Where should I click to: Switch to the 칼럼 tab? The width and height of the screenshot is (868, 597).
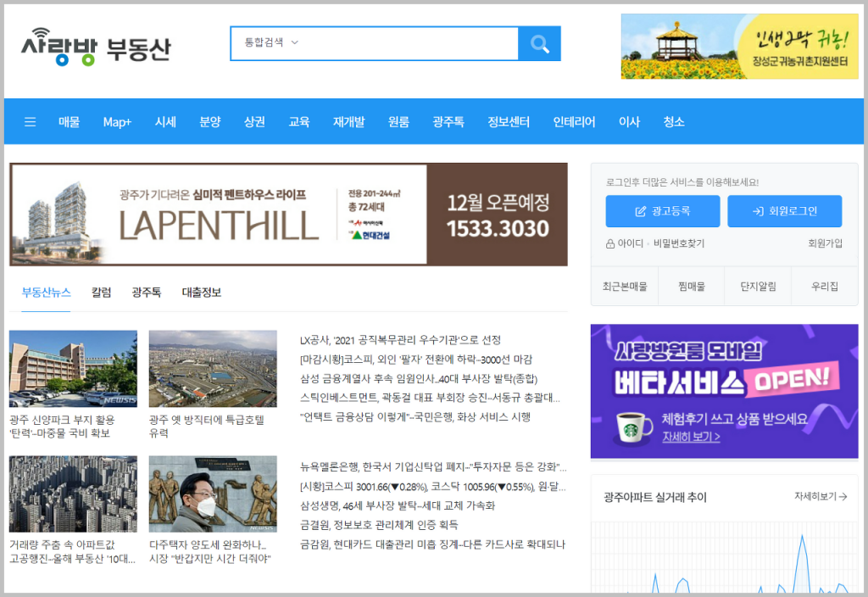[102, 293]
